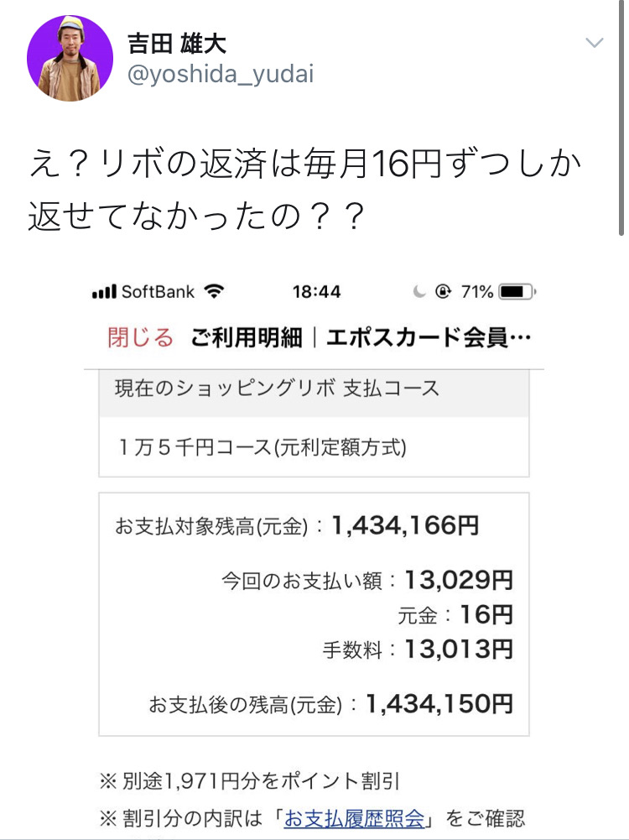Click the 1万5千円コース payment course row

point(260,446)
